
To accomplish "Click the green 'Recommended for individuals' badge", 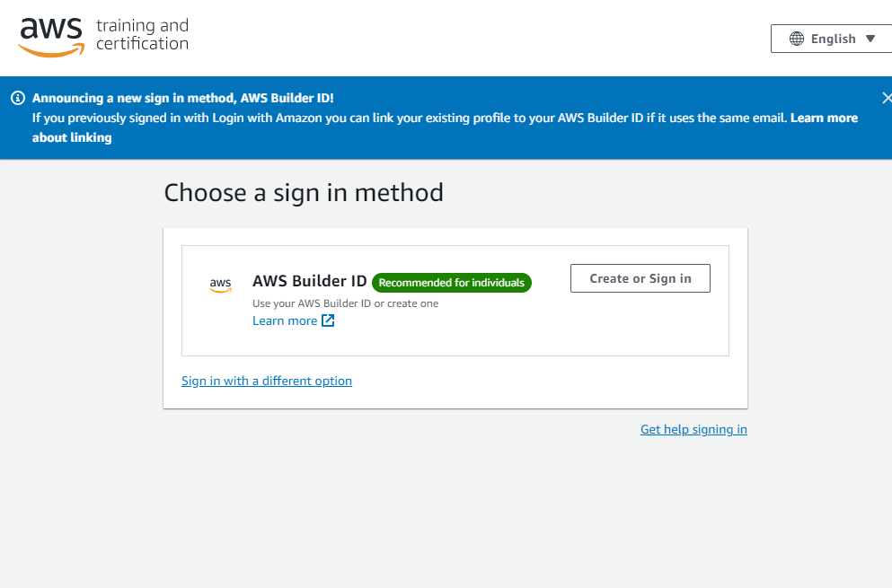I will click(x=451, y=283).
